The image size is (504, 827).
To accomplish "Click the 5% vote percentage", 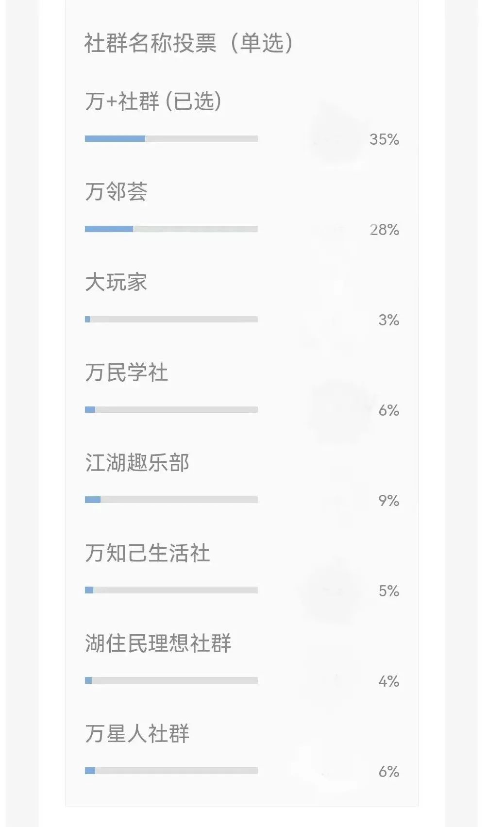I will (x=388, y=591).
